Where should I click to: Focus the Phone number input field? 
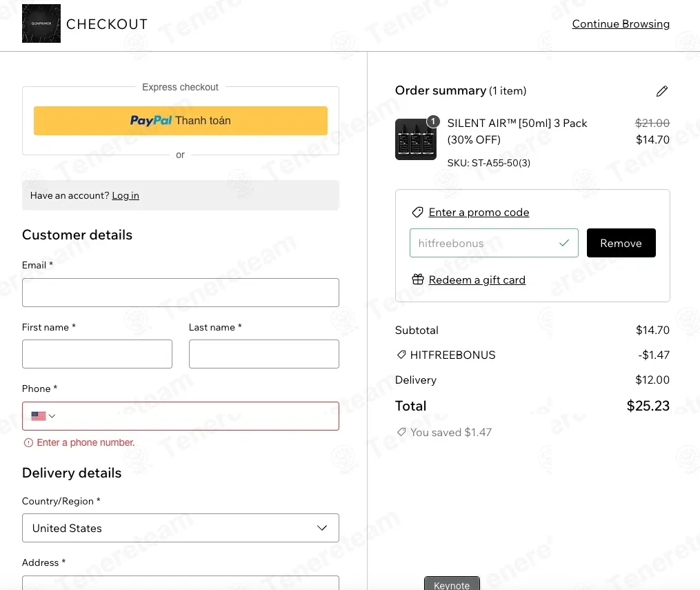(x=181, y=416)
